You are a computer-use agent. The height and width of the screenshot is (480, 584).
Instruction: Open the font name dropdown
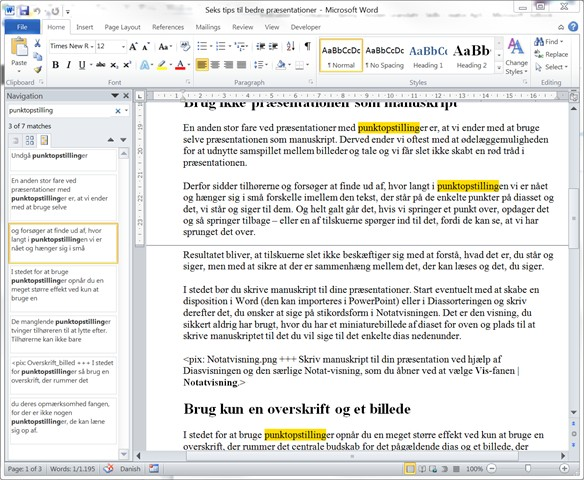[92, 47]
